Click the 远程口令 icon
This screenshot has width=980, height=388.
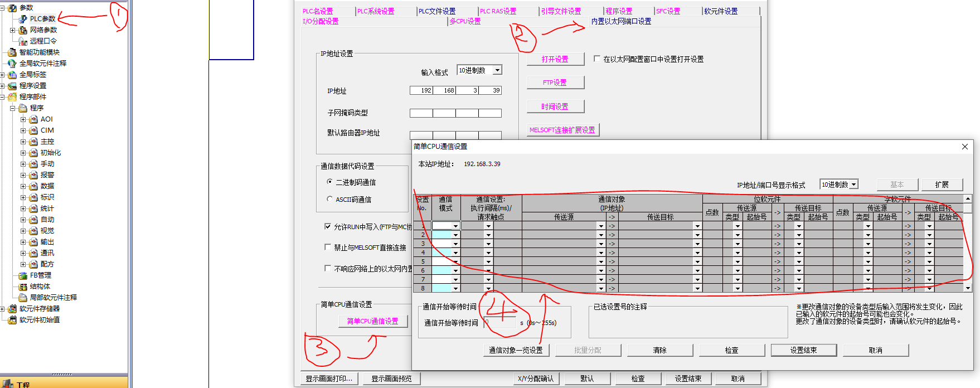point(23,41)
